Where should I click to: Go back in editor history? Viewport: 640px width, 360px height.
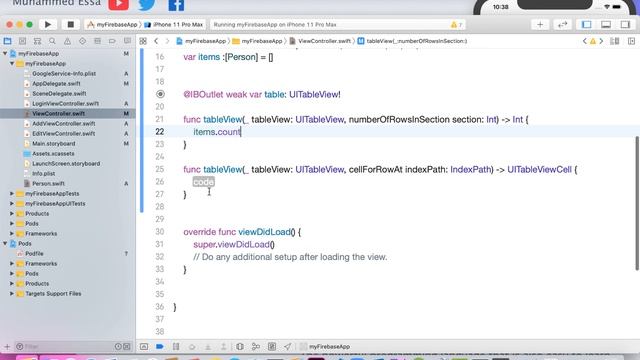coord(156,41)
